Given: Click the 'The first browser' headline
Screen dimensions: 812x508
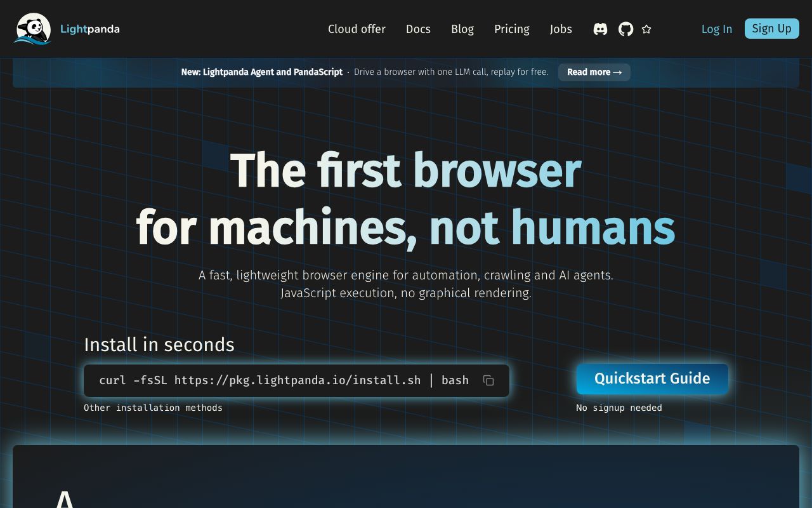Looking at the screenshot, I should point(405,170).
